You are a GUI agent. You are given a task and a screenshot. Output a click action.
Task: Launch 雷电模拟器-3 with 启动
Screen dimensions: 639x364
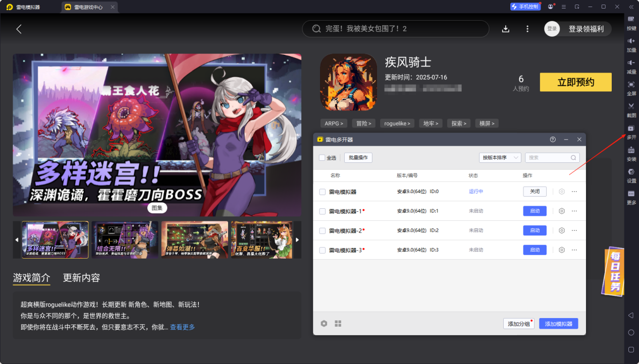535,250
